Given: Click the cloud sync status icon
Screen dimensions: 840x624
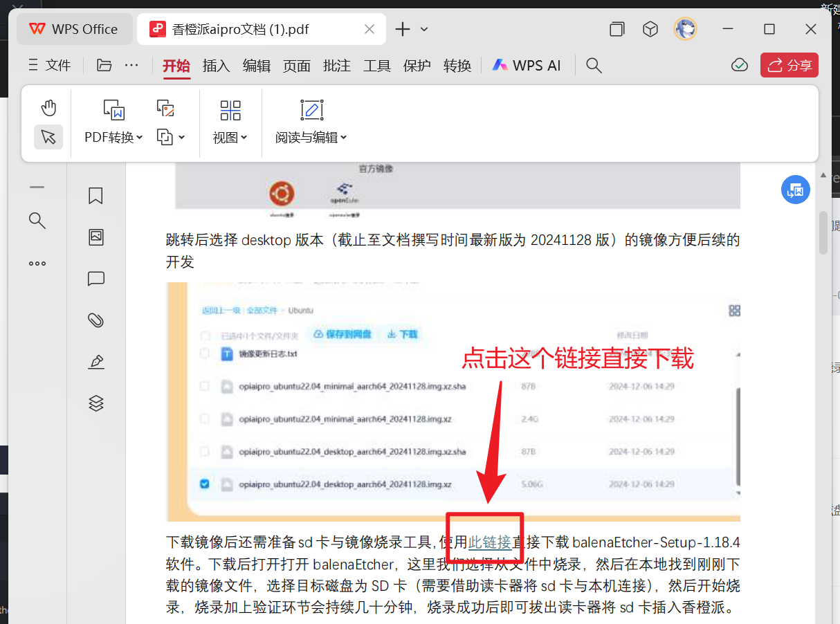Looking at the screenshot, I should [740, 65].
